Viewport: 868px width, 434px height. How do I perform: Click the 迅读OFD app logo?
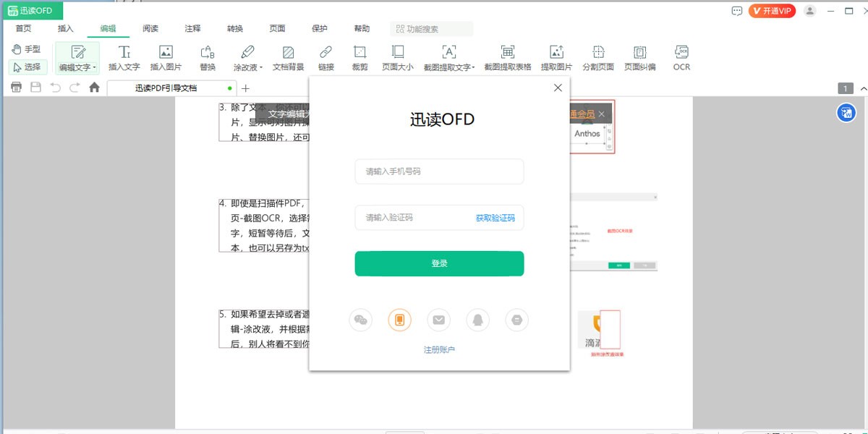[32, 11]
